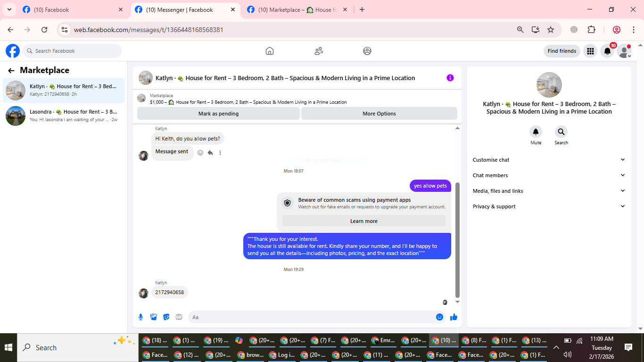Click the Facebook logo icon
Image resolution: width=644 pixels, height=362 pixels.
click(x=13, y=51)
